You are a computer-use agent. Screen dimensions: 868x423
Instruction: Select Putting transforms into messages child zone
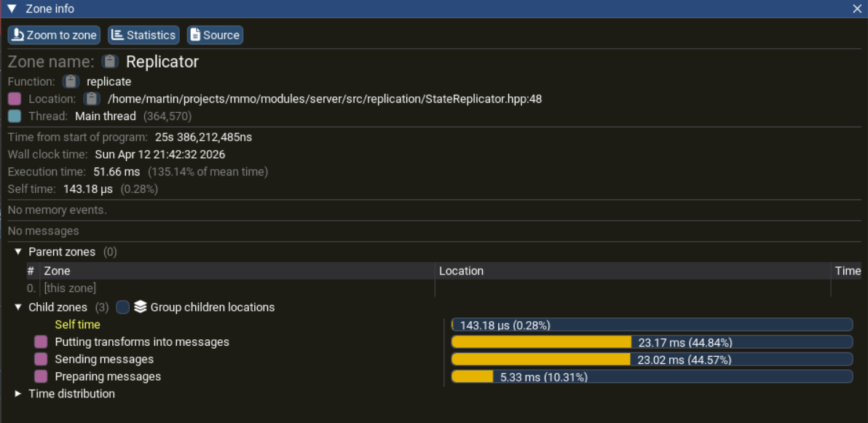[x=142, y=341]
